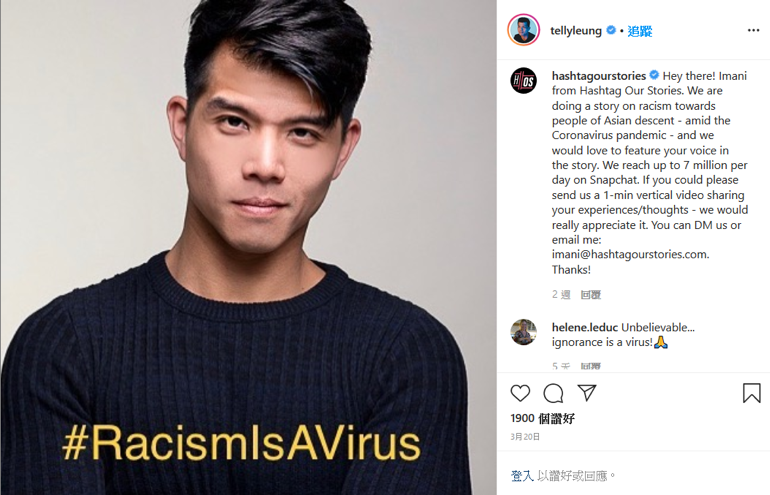Save the post with the bookmark icon

pyautogui.click(x=751, y=393)
